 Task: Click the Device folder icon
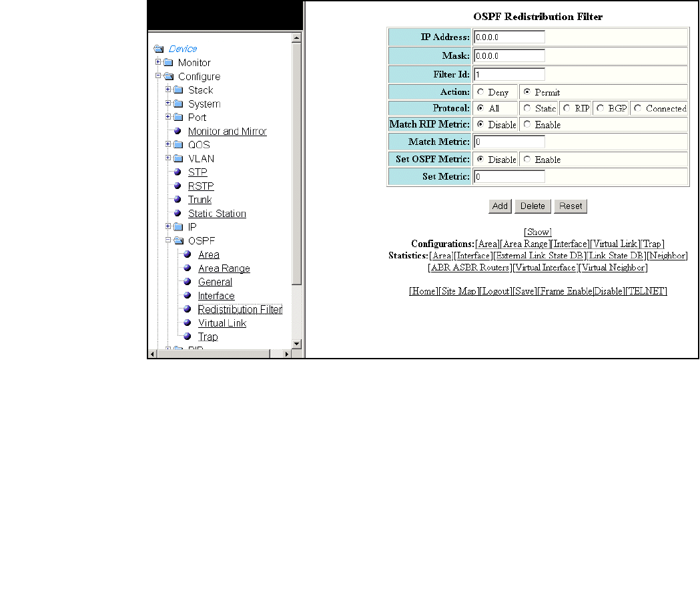(x=158, y=49)
